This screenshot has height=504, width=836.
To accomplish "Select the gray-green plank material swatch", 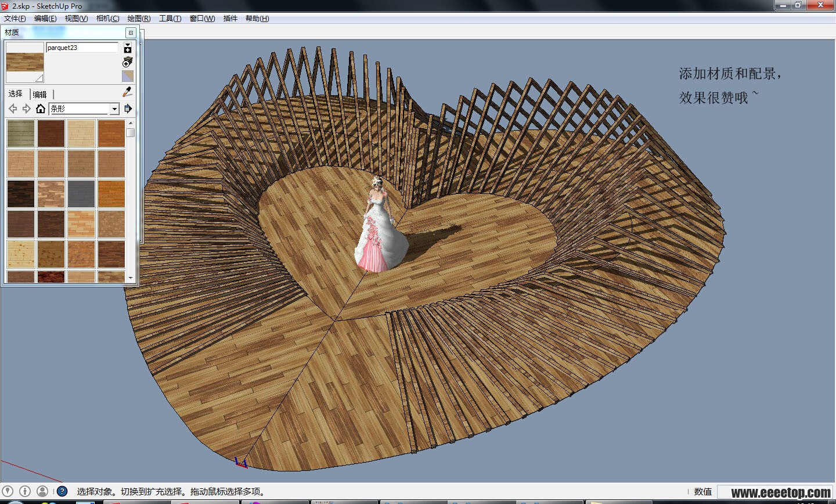I will pyautogui.click(x=21, y=133).
